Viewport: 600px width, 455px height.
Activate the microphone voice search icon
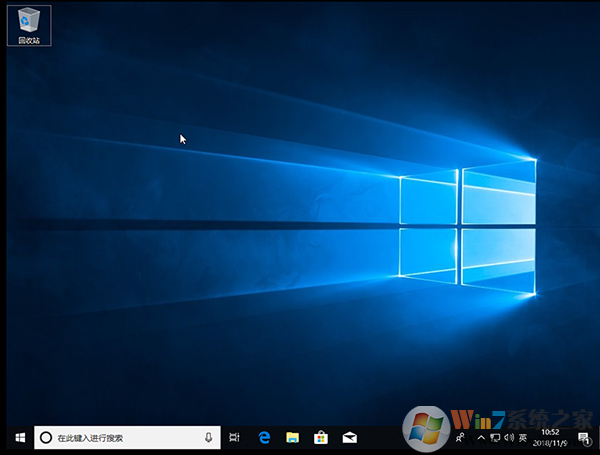click(x=208, y=438)
